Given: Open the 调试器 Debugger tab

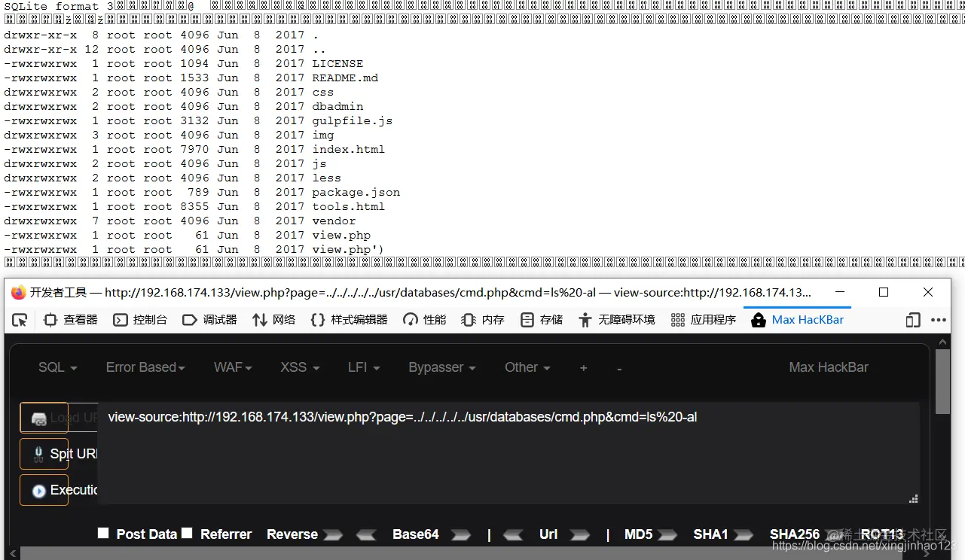Looking at the screenshot, I should (210, 320).
